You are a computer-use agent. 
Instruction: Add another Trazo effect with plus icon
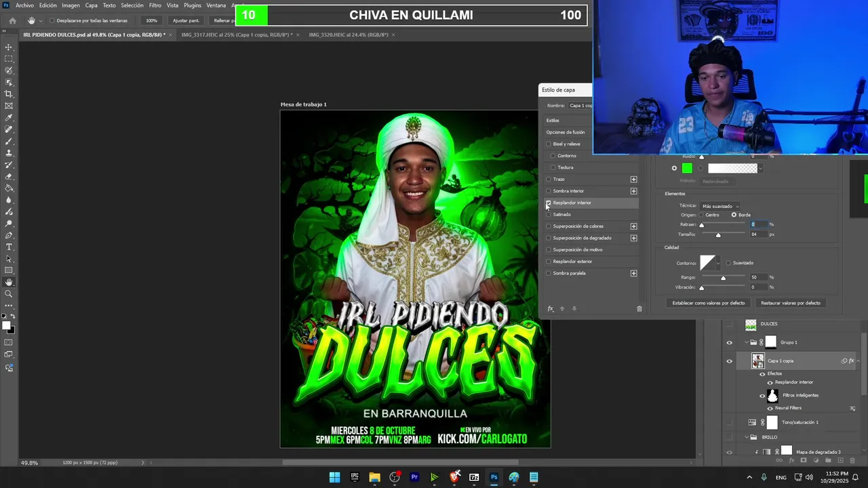tap(633, 180)
